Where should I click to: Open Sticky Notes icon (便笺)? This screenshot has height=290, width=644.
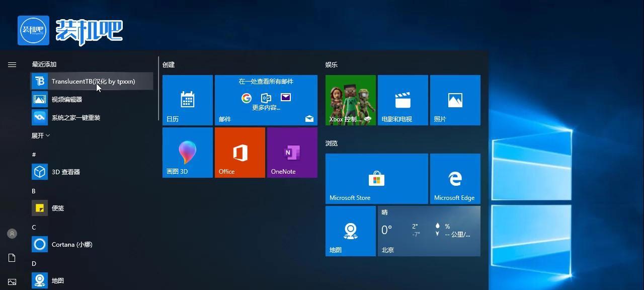point(40,208)
